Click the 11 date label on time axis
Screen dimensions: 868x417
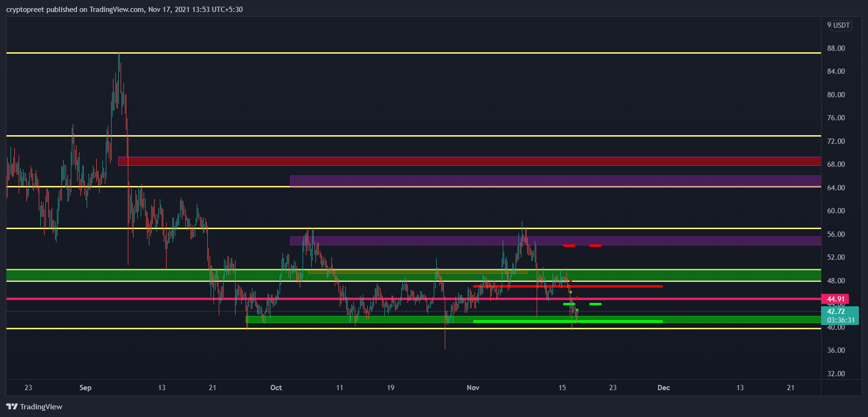point(339,388)
